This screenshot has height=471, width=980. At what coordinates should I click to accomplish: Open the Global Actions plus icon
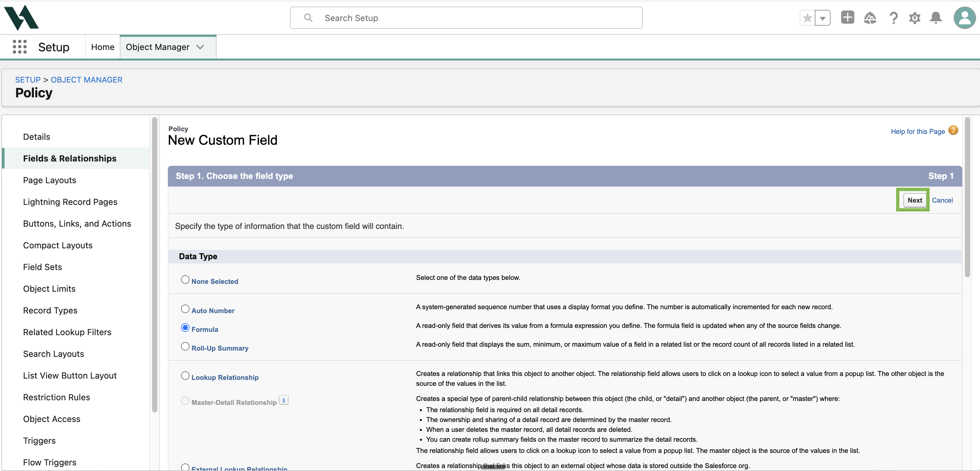(847, 17)
